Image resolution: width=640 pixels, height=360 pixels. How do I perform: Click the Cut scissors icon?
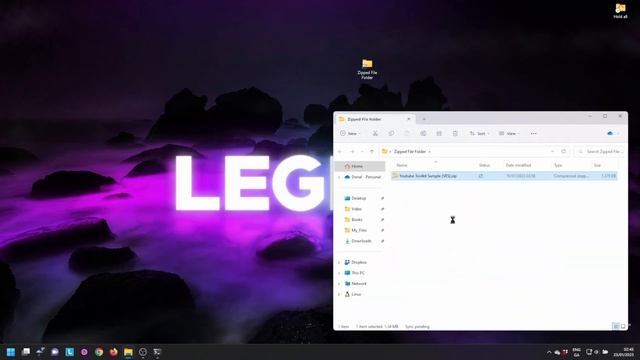[375, 133]
